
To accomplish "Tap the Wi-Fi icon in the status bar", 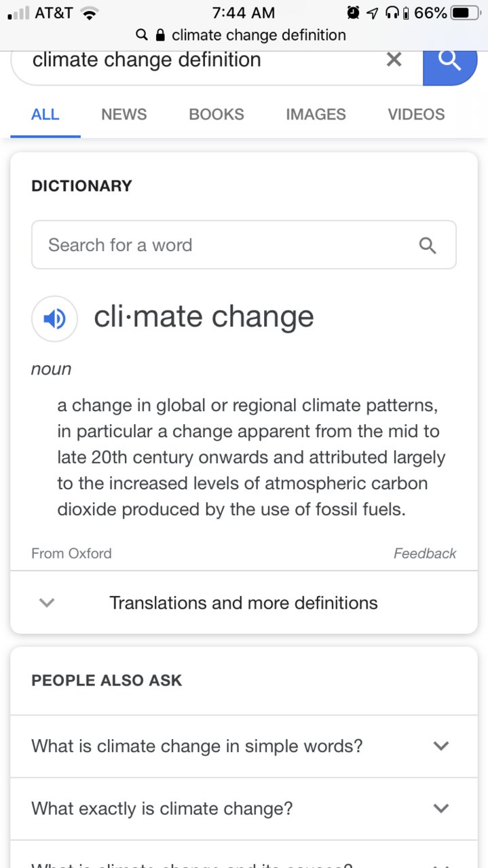I will (89, 13).
